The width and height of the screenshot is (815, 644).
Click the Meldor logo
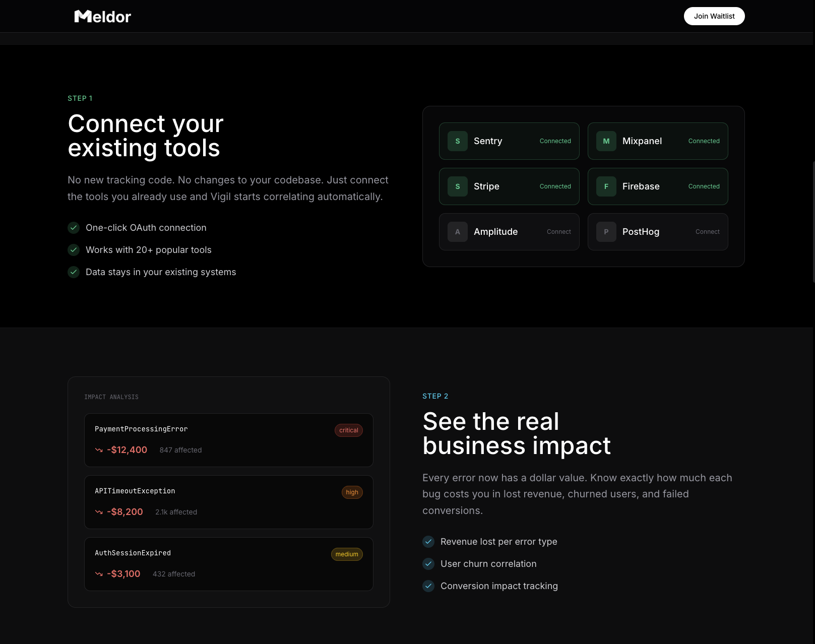click(102, 16)
